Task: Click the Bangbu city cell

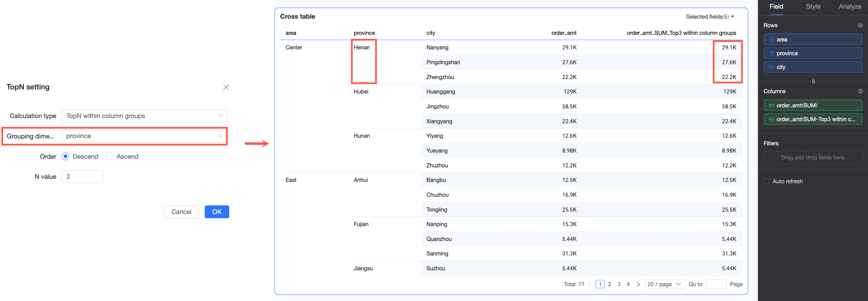Action: [x=436, y=180]
